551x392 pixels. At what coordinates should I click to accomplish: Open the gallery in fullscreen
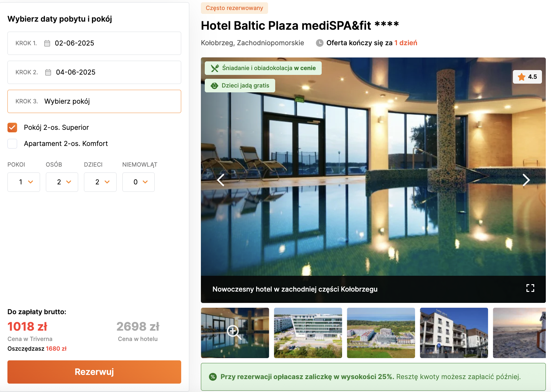coord(530,288)
